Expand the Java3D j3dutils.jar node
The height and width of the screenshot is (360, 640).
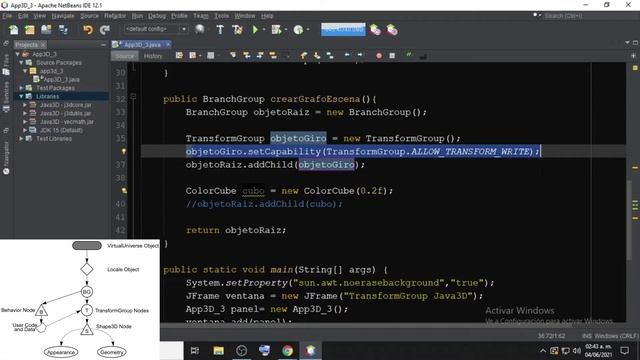(25, 113)
